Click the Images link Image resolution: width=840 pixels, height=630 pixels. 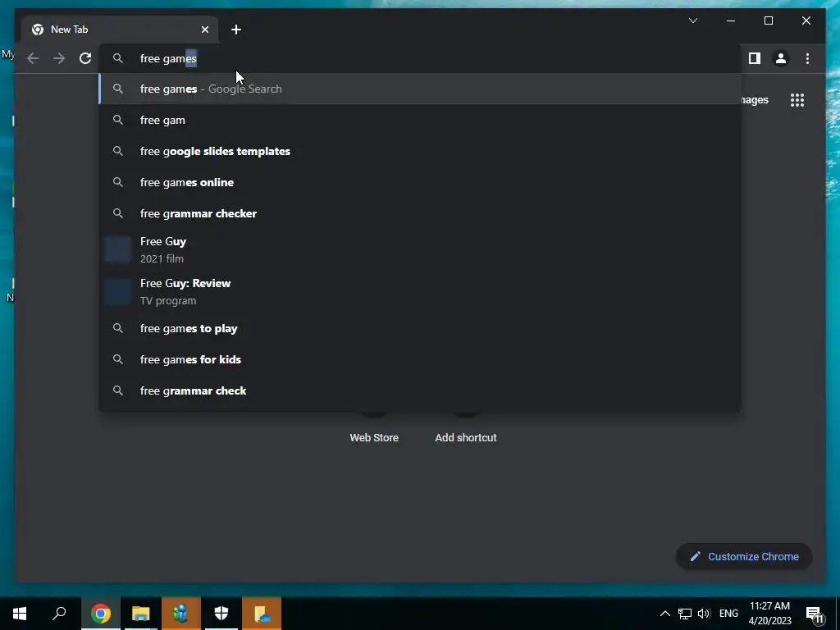point(755,100)
